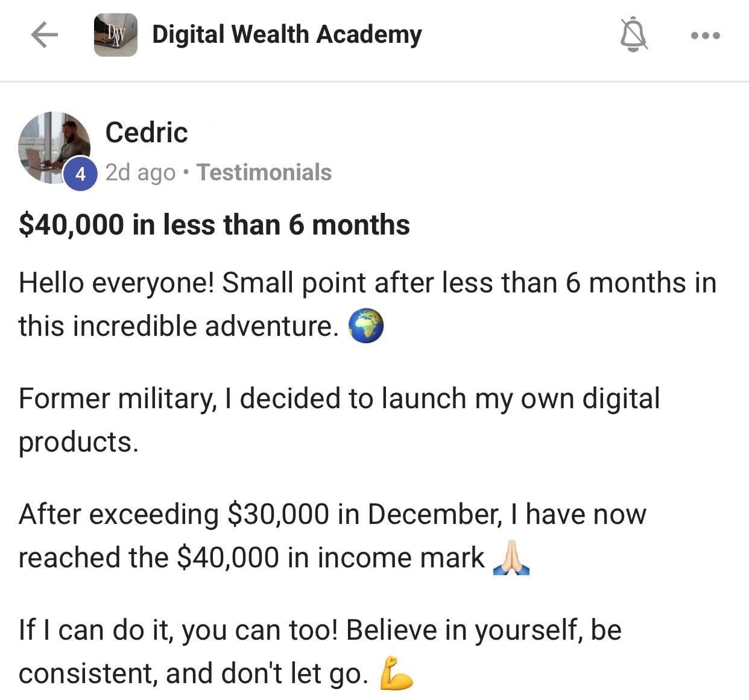749x700 pixels.
Task: Open the Digital Wealth Academy group logo
Action: pyautogui.click(x=115, y=35)
